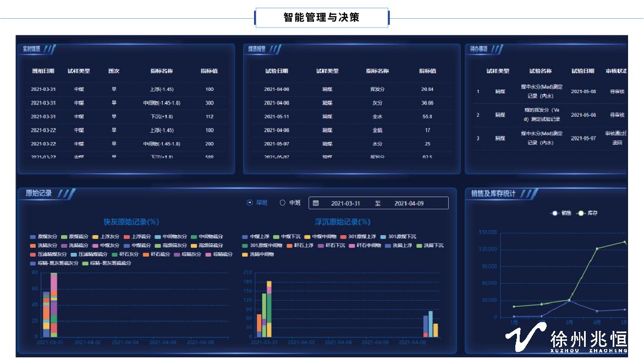Click the 实时煤质 panel header tab
This screenshot has width=644, height=359.
31,49
